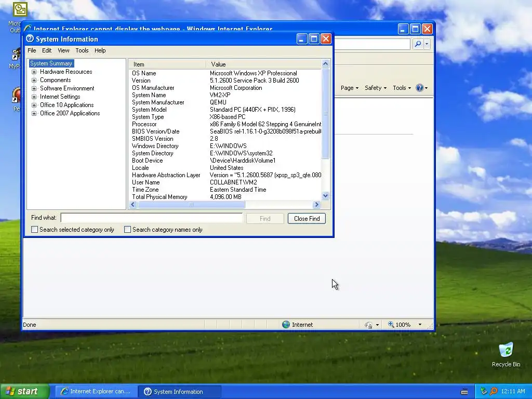Screen dimensions: 532x399
Task: Open the Internet Explorer Page dropdown
Action: [350, 88]
